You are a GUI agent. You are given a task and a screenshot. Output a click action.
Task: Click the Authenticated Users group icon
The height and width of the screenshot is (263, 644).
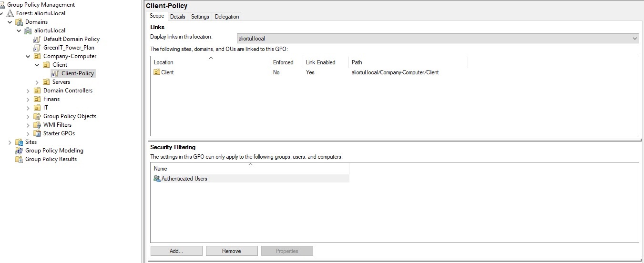click(157, 179)
